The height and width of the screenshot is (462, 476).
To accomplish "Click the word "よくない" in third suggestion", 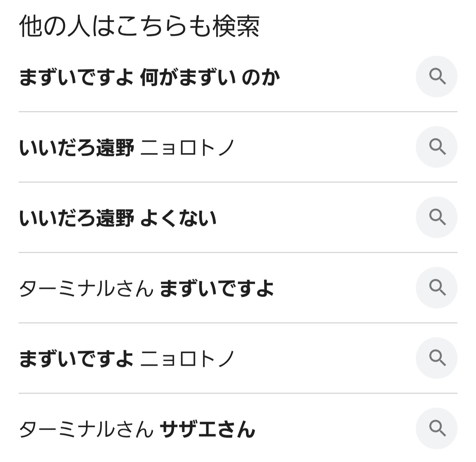I will click(x=178, y=218).
